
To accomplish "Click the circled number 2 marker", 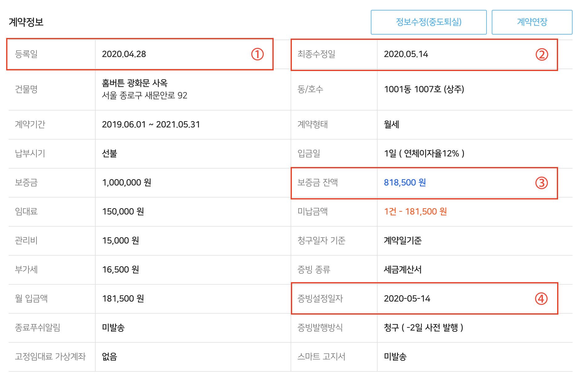I will click(x=541, y=55).
